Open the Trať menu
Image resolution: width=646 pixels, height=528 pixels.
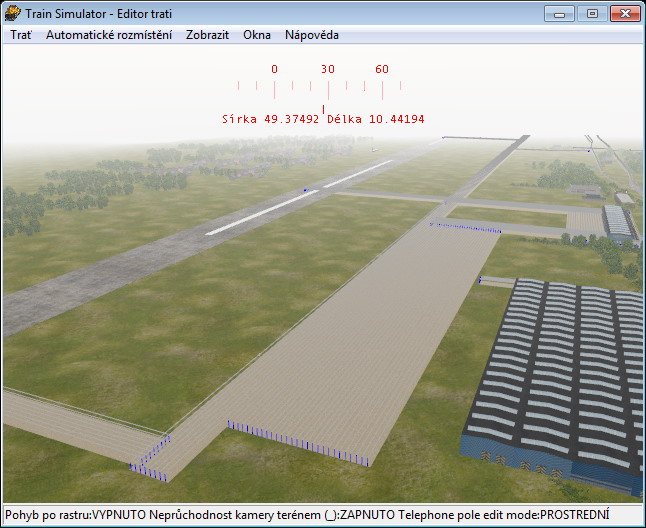pyautogui.click(x=21, y=35)
